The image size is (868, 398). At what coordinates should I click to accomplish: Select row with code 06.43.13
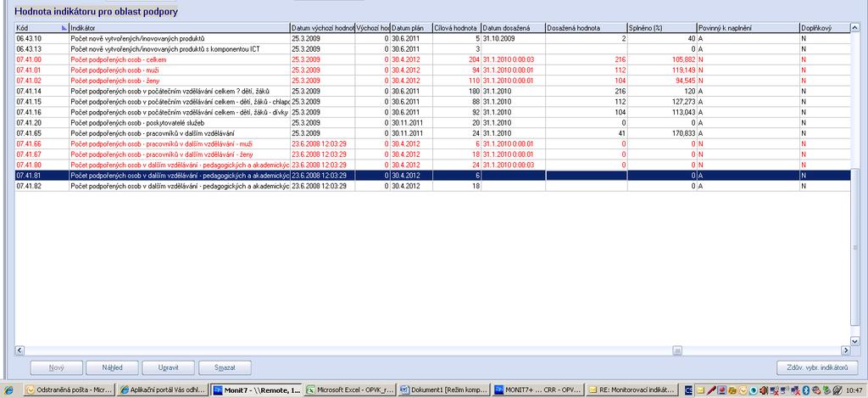[432, 48]
